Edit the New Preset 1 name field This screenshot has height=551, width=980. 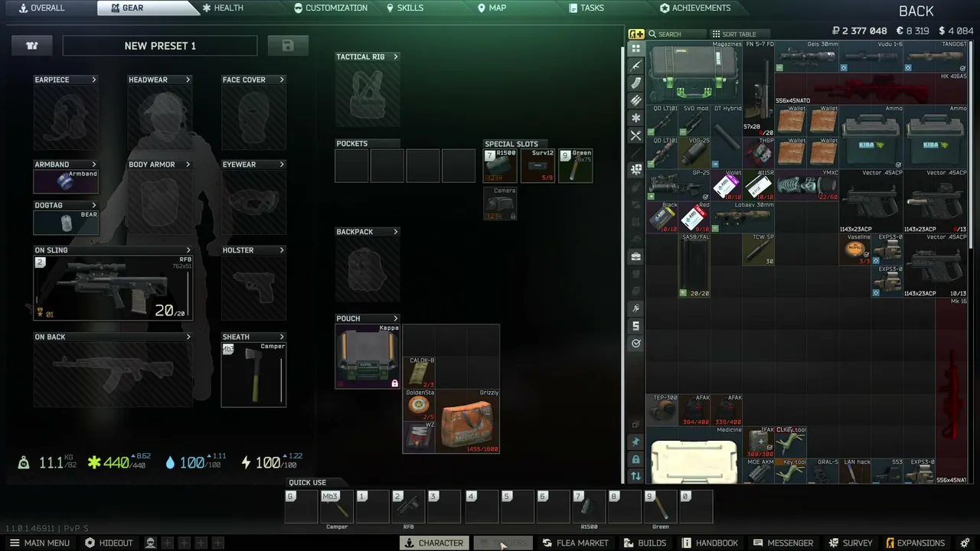(x=160, y=46)
